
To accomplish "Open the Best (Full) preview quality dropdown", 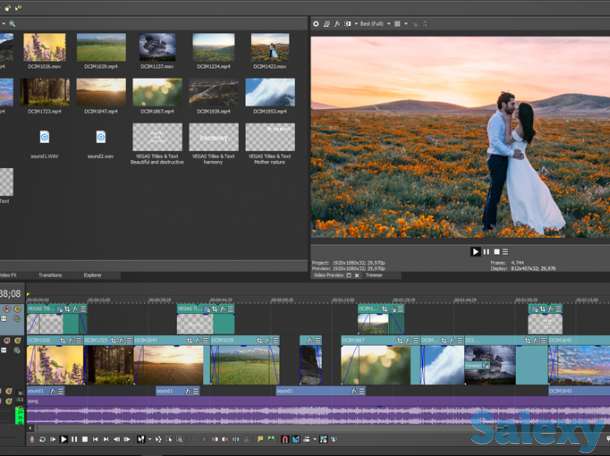I will click(370, 23).
